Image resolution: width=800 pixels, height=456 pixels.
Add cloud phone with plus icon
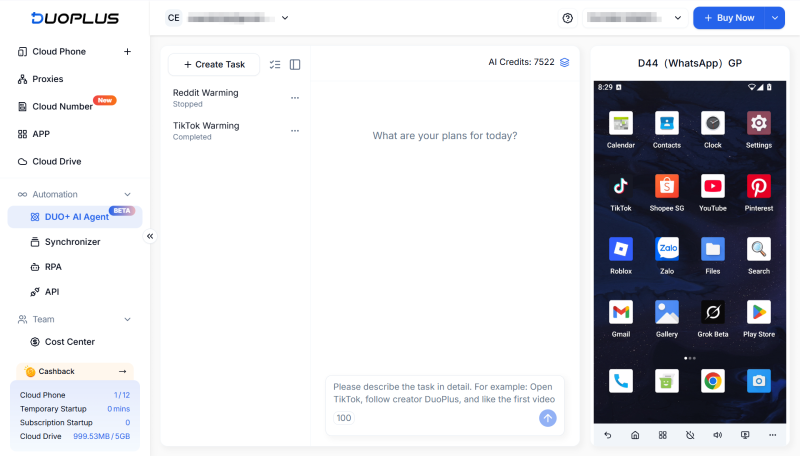click(127, 52)
